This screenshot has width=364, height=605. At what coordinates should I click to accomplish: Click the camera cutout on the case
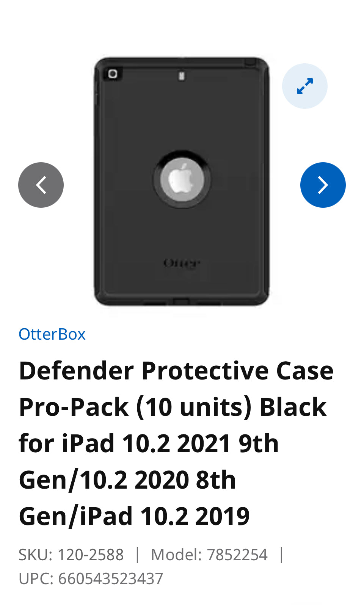(x=113, y=74)
